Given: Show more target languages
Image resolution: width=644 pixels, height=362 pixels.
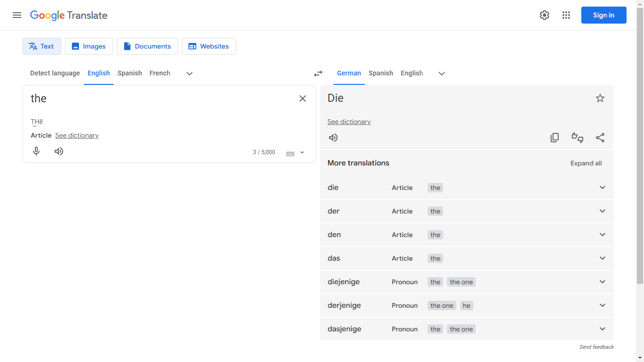Looking at the screenshot, I should pyautogui.click(x=442, y=74).
